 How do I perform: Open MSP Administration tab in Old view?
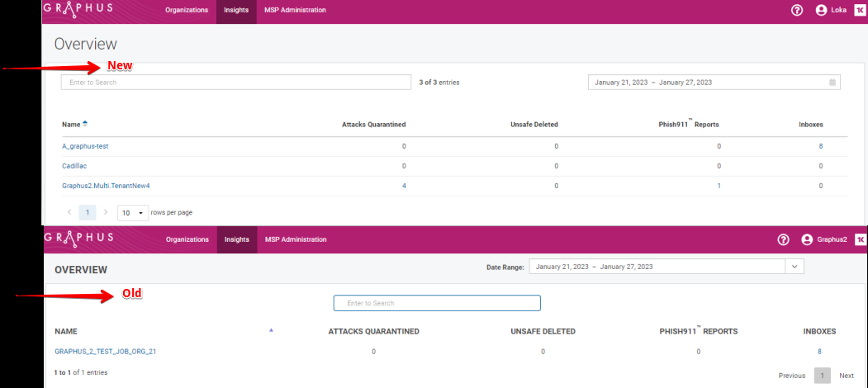[x=296, y=239]
